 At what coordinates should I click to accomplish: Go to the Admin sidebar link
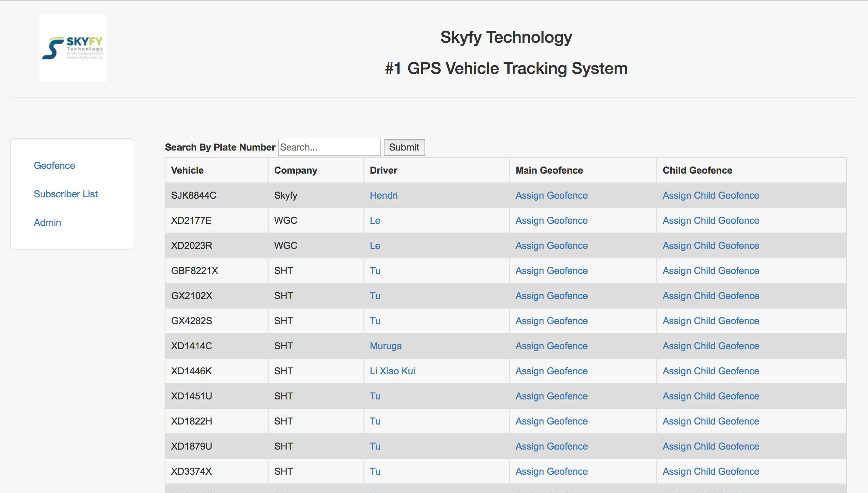click(x=47, y=222)
